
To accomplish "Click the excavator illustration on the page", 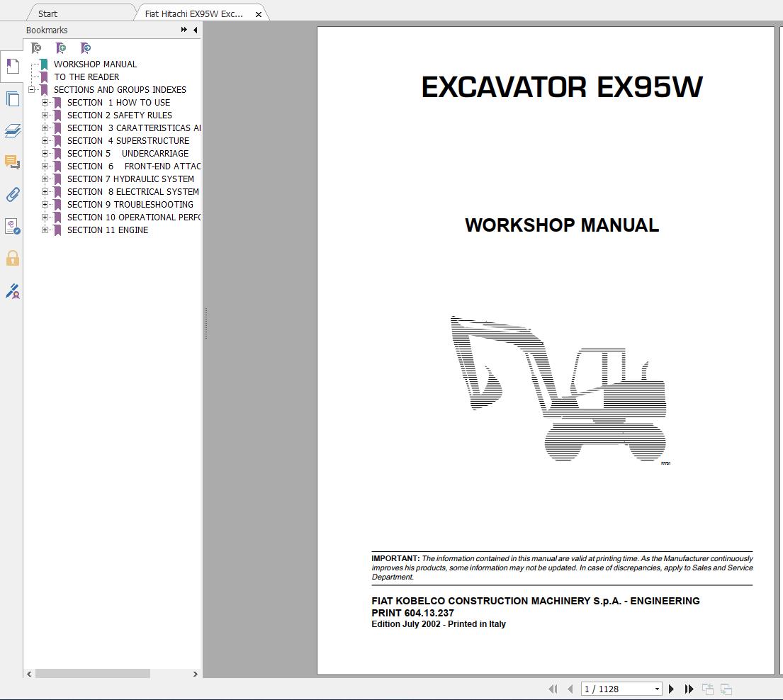I will 558,388.
